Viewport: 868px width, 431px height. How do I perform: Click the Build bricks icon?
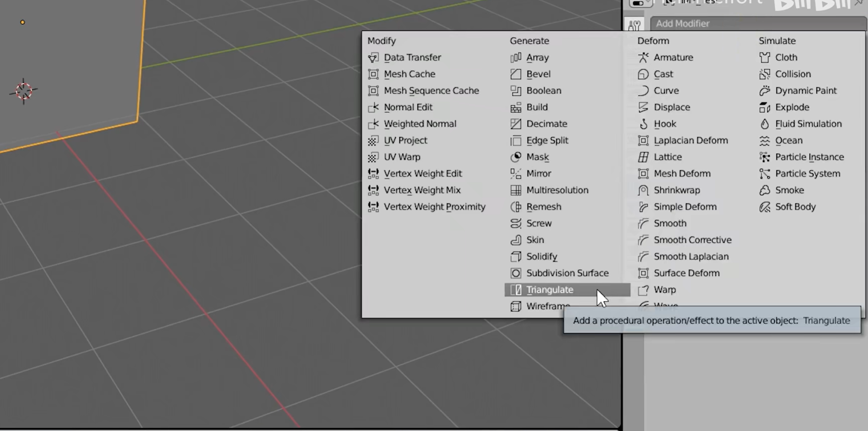[516, 107]
